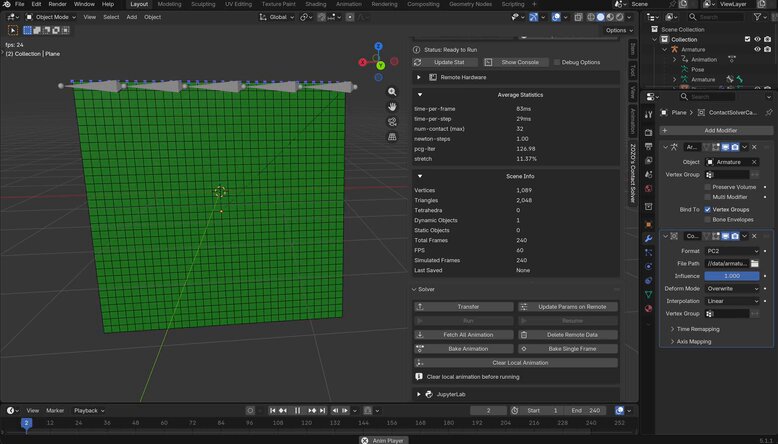Select the hand pan view icon
This screenshot has height=444, width=778.
click(x=392, y=107)
